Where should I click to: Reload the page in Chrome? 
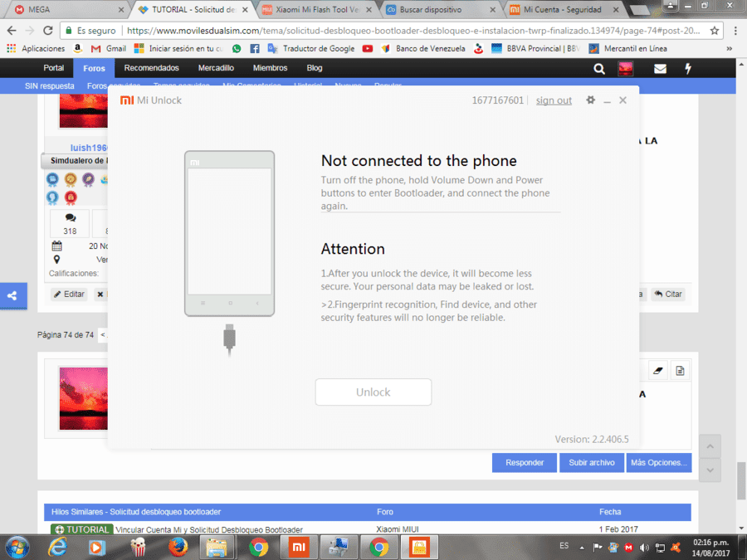point(48,31)
